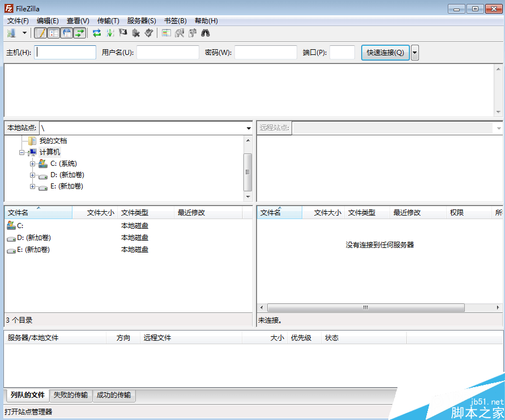Toggle message log display
Viewport: 505px width, 420px height.
(x=41, y=33)
